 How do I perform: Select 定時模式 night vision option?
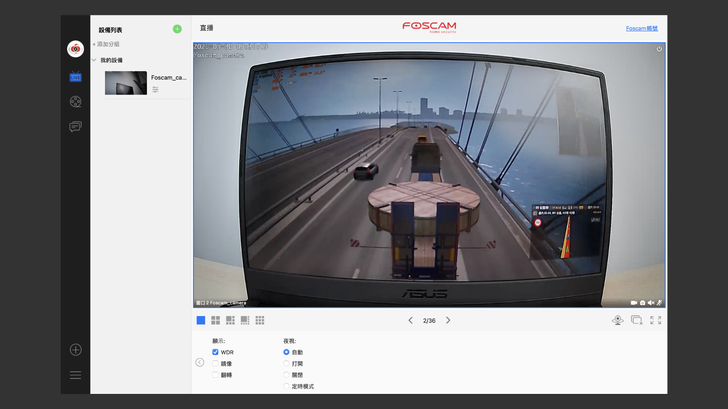pyautogui.click(x=286, y=386)
